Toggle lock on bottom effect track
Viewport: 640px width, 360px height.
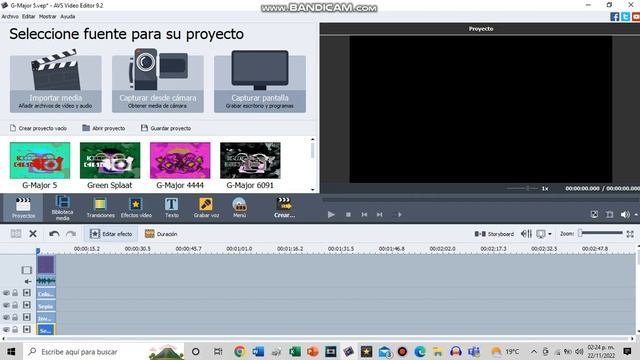pyautogui.click(x=15, y=329)
